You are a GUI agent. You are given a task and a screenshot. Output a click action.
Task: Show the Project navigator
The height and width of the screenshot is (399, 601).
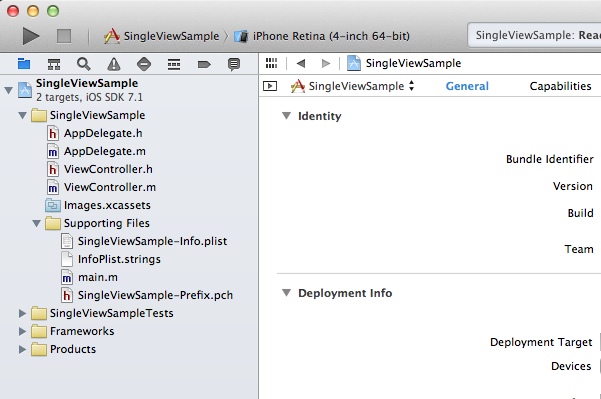pos(24,64)
